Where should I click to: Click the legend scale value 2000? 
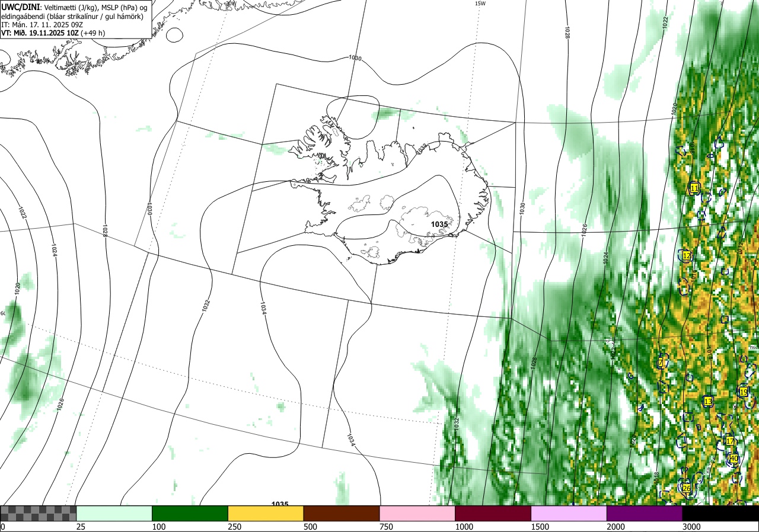pyautogui.click(x=616, y=527)
